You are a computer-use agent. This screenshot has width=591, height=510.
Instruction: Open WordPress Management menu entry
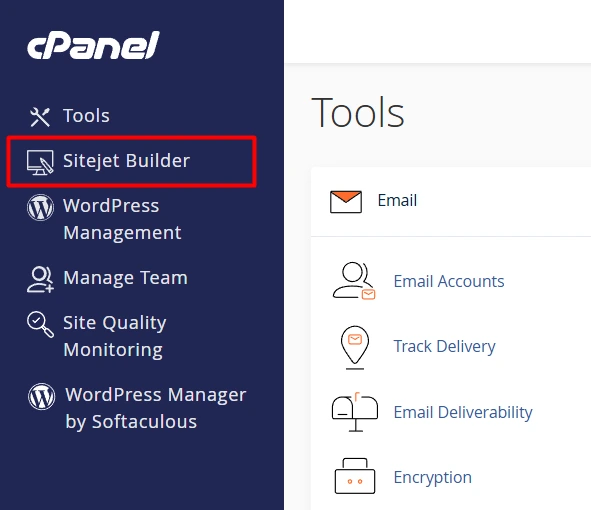pos(122,219)
